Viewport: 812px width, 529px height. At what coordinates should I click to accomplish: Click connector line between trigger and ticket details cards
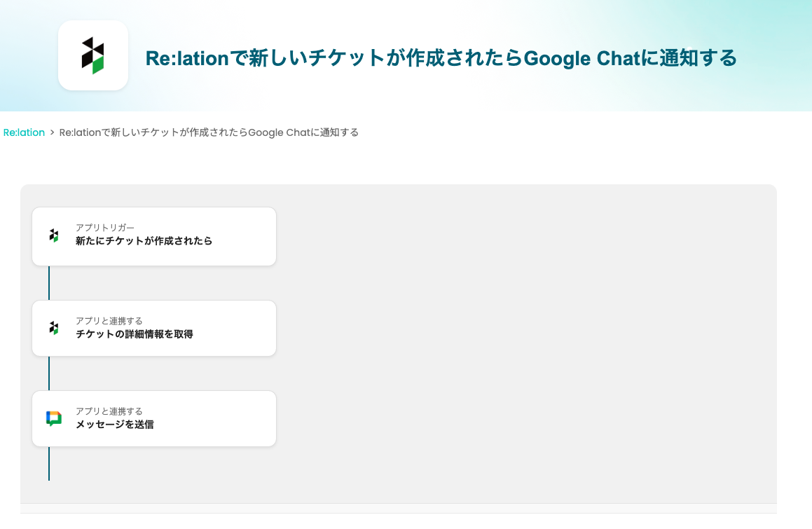49,283
